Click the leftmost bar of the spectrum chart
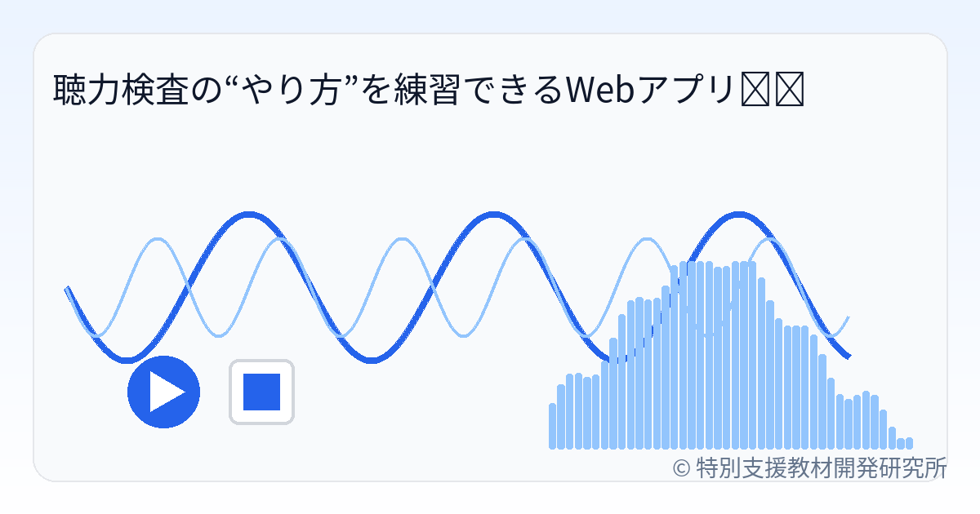The height and width of the screenshot is (514, 980). (x=553, y=426)
